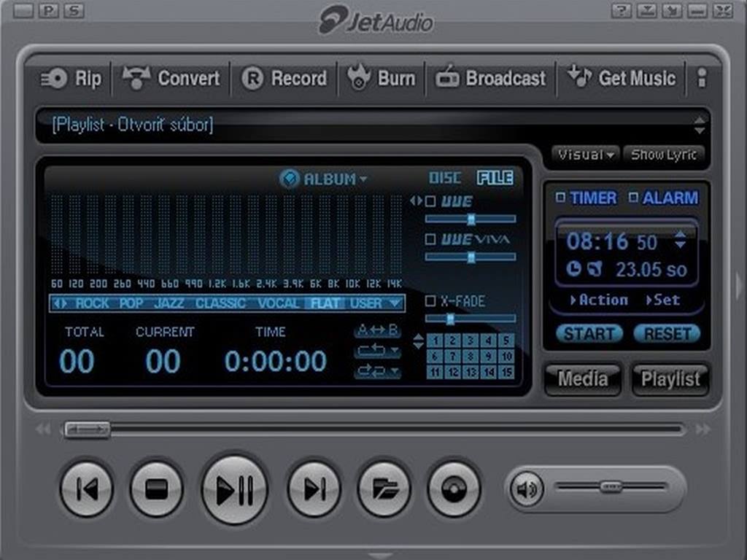
Task: Expand the timer Set menu
Action: (x=662, y=300)
